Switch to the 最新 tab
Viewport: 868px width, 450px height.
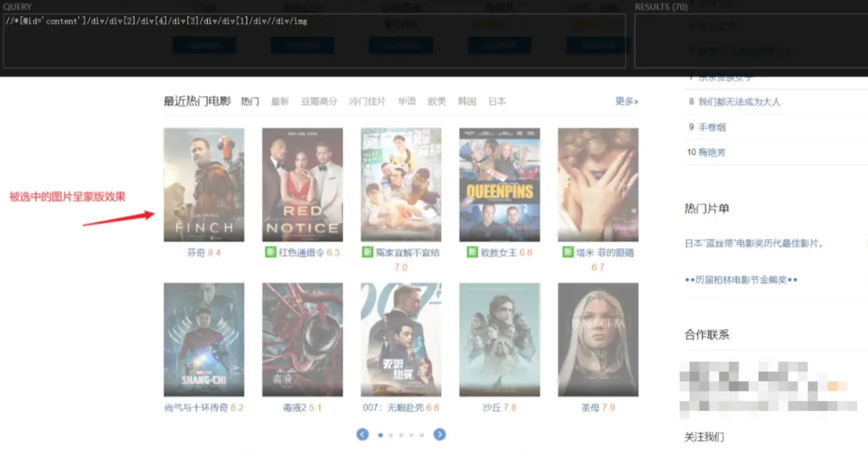[x=280, y=102]
